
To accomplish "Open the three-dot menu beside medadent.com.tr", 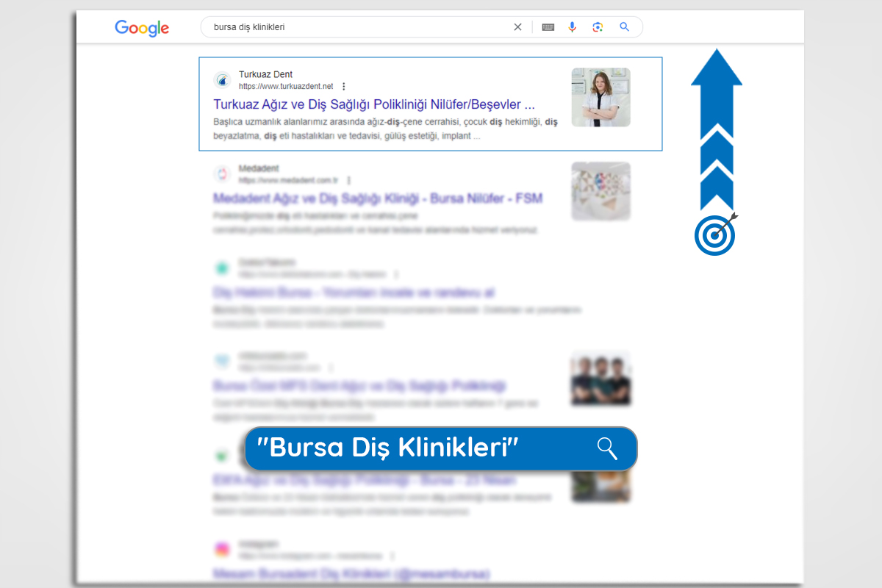I will [348, 180].
